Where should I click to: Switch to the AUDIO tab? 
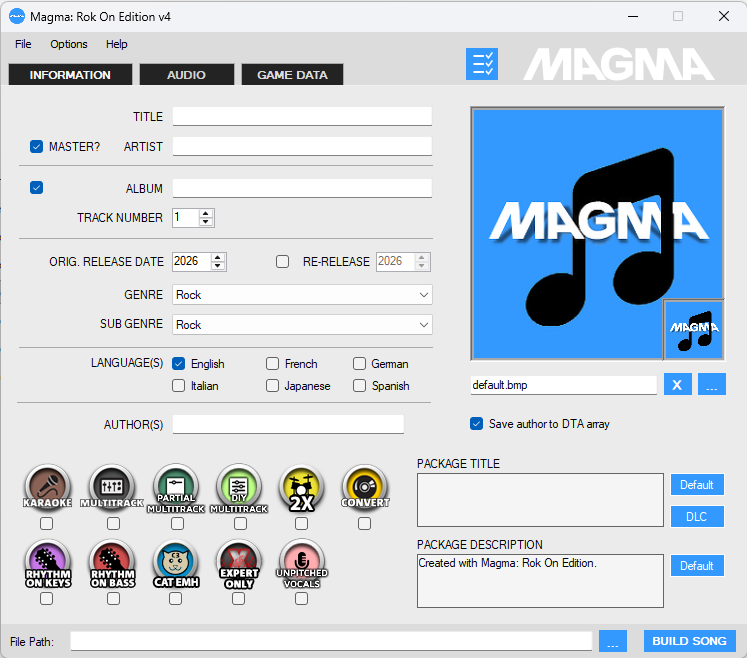pos(186,75)
